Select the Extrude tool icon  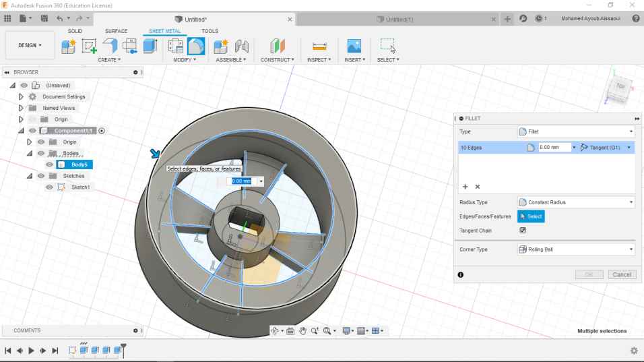pyautogui.click(x=150, y=46)
